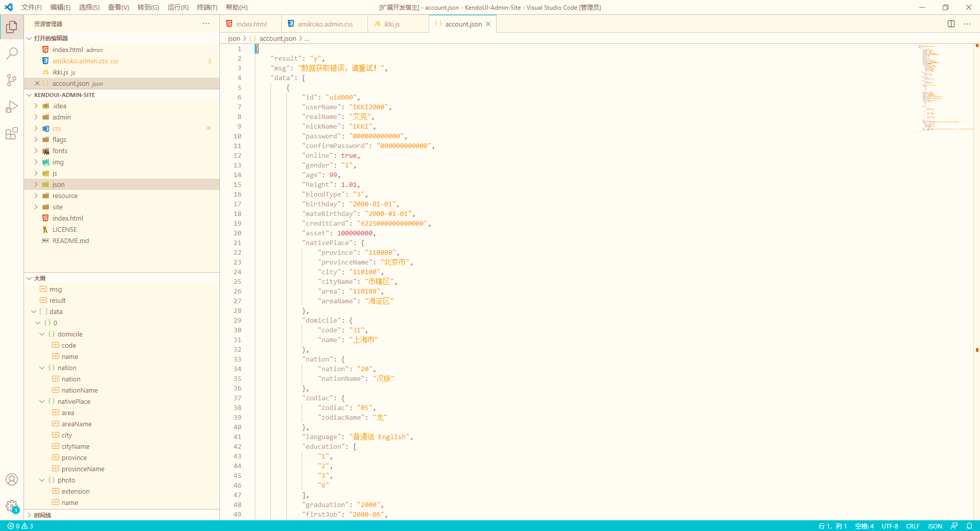Open index.html in the project tree
The height and width of the screenshot is (531, 980).
pyautogui.click(x=121, y=218)
